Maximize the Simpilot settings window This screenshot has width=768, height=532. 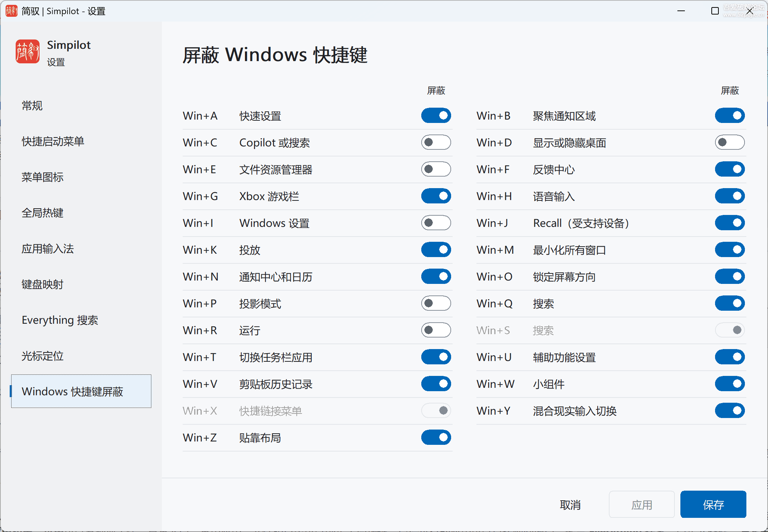click(x=715, y=11)
